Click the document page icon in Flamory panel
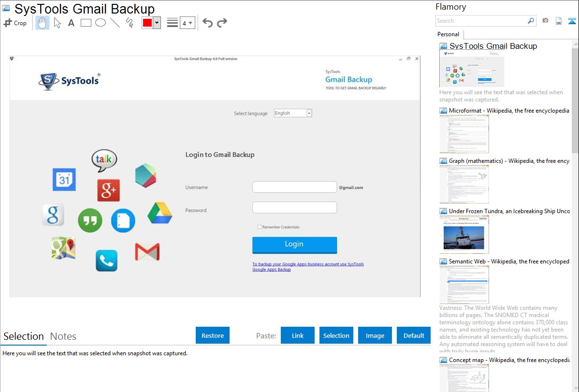Image resolution: width=579 pixels, height=392 pixels. [x=559, y=21]
